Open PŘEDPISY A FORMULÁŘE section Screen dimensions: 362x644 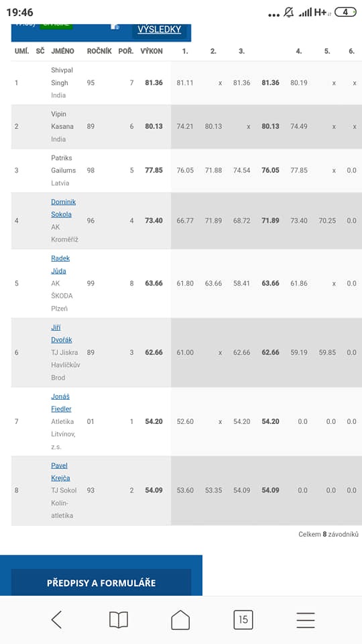tap(101, 582)
